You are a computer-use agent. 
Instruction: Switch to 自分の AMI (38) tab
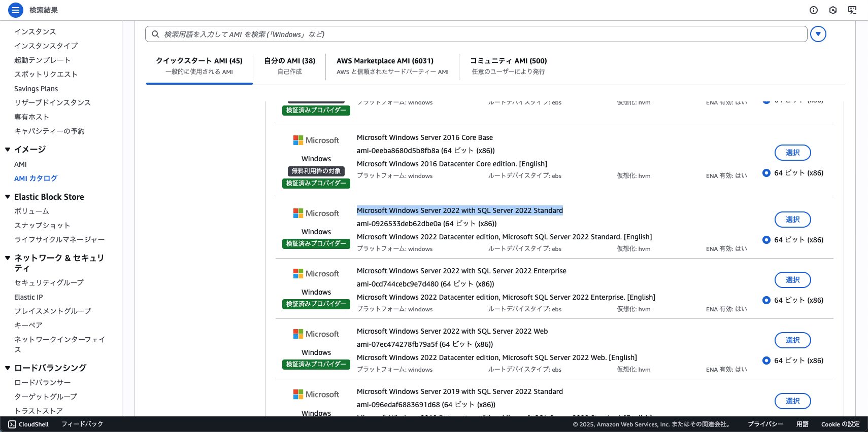(289, 66)
